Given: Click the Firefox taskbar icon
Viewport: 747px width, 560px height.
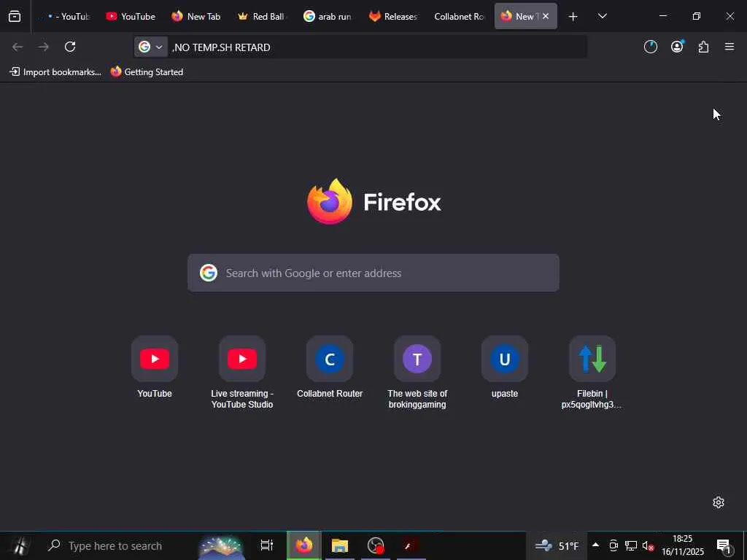Looking at the screenshot, I should pyautogui.click(x=304, y=545).
